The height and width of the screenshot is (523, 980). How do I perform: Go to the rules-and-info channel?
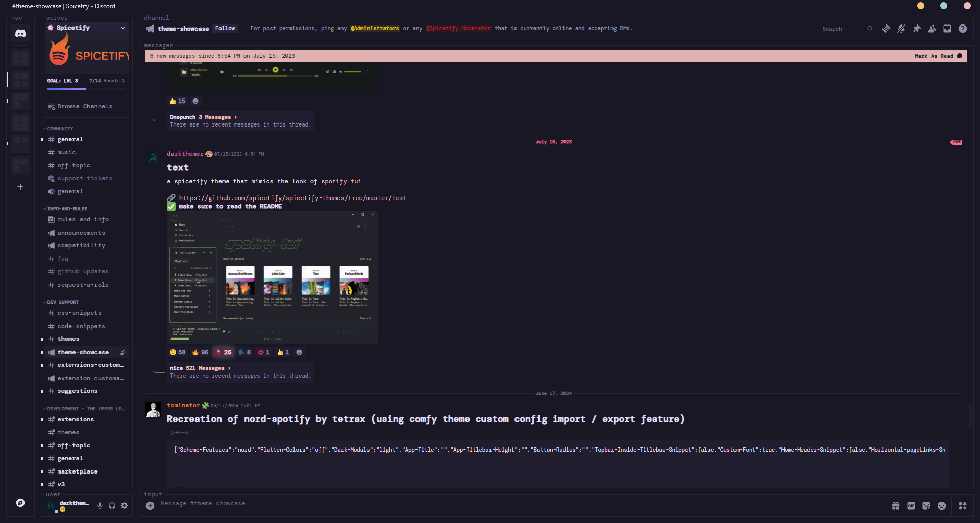pos(86,220)
